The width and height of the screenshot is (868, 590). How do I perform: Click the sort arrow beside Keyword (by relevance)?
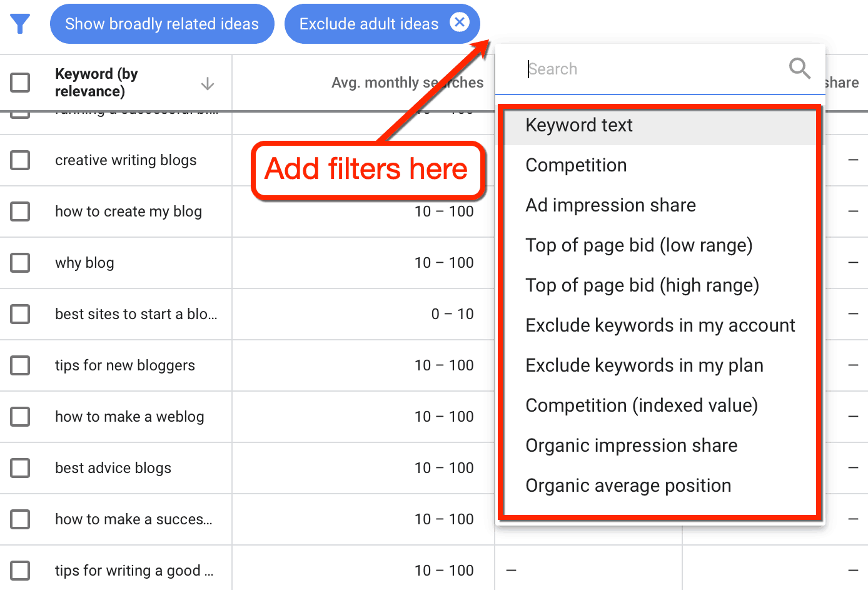click(x=207, y=83)
